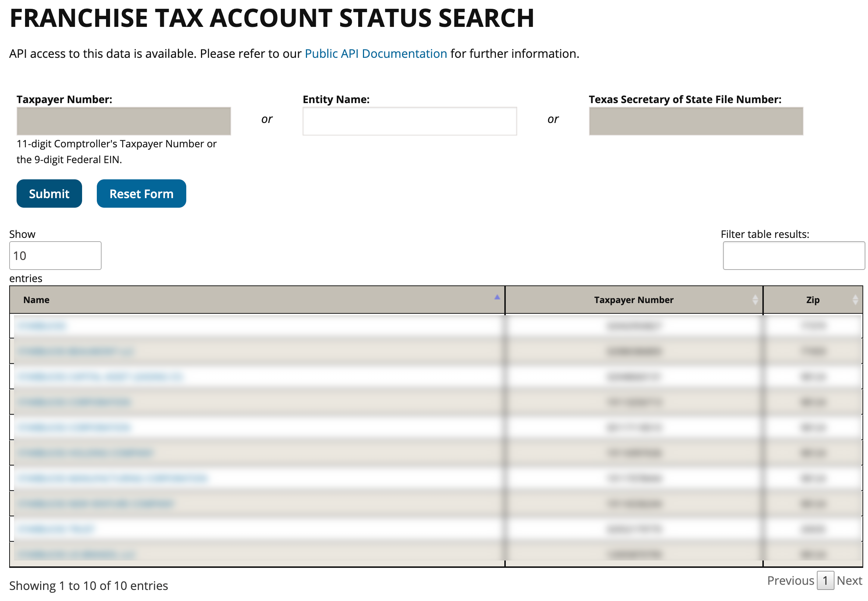
Task: Select page 1 in pagination
Action: (x=825, y=580)
